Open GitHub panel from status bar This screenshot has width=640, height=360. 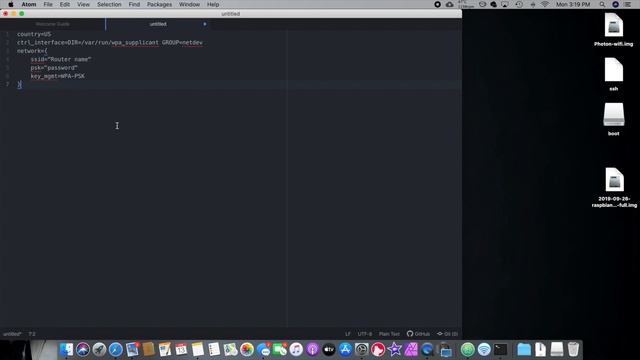click(x=418, y=334)
